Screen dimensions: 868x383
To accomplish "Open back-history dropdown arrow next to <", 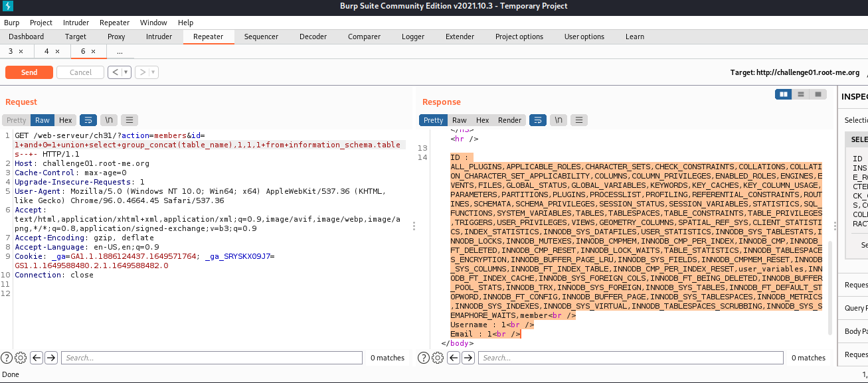I will [x=126, y=72].
